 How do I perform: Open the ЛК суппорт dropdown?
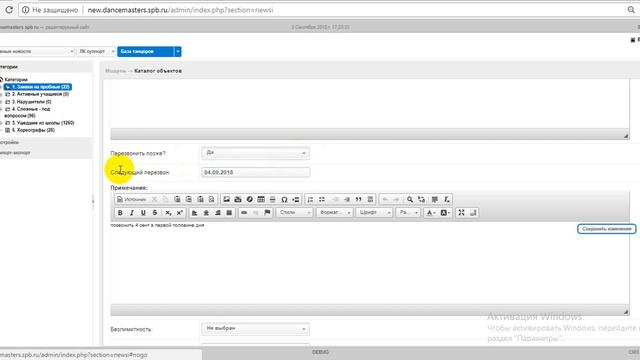(x=96, y=51)
